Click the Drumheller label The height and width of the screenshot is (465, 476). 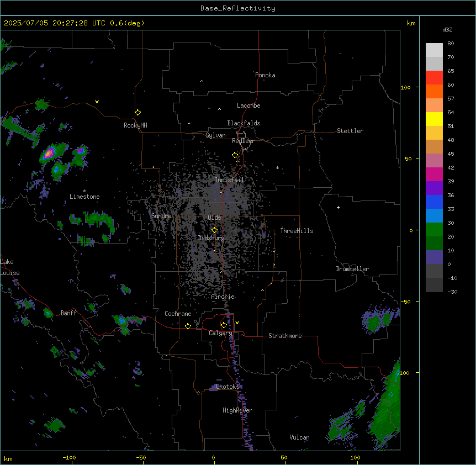352,269
